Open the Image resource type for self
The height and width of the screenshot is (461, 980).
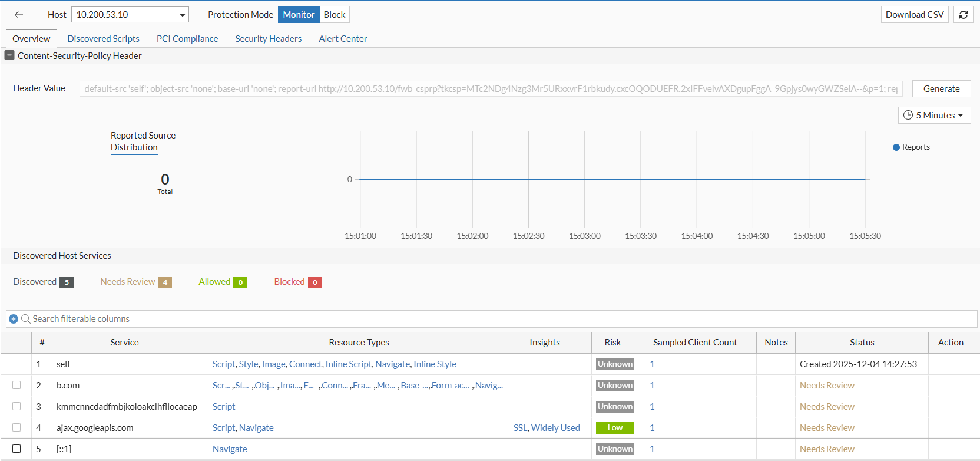click(x=274, y=364)
